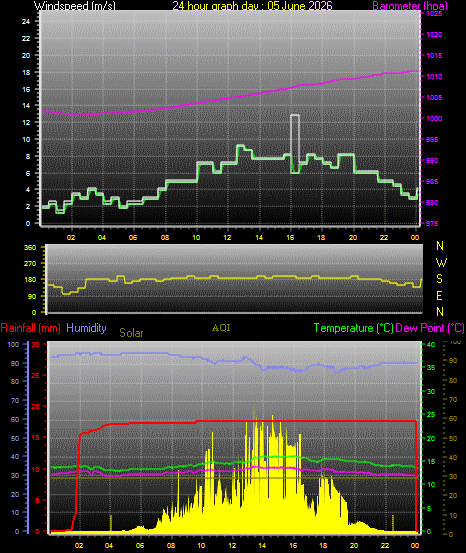Click the 06 hour tick on the bottom graph
The width and height of the screenshot is (466, 553).
140,545
